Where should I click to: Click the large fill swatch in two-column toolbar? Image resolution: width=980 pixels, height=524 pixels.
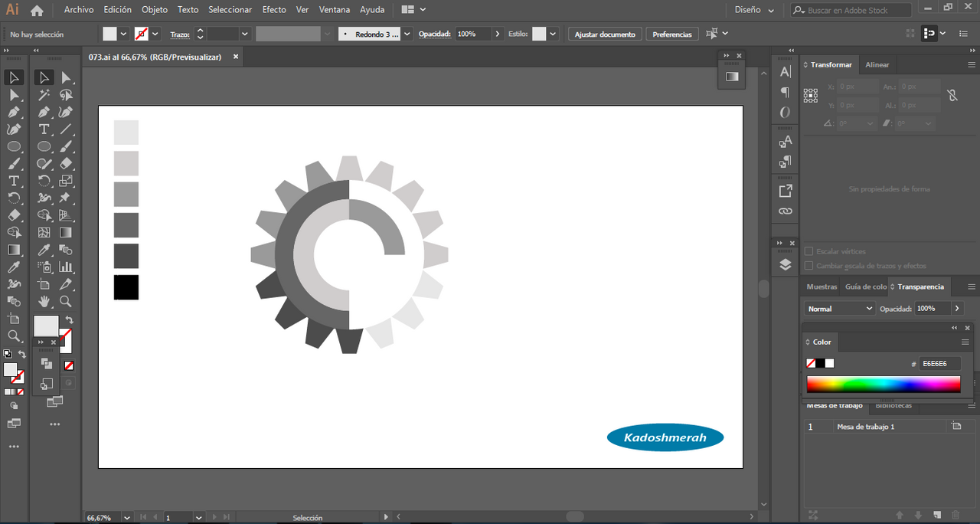coord(45,326)
